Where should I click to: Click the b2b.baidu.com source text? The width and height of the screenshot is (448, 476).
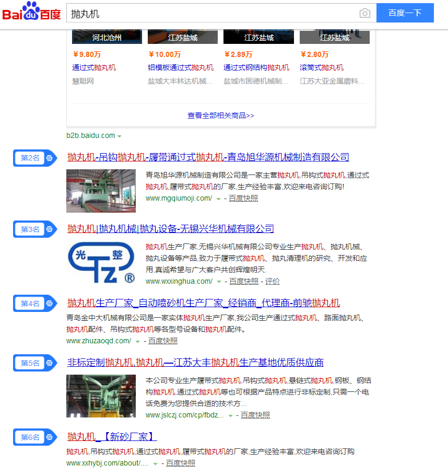tap(91, 136)
